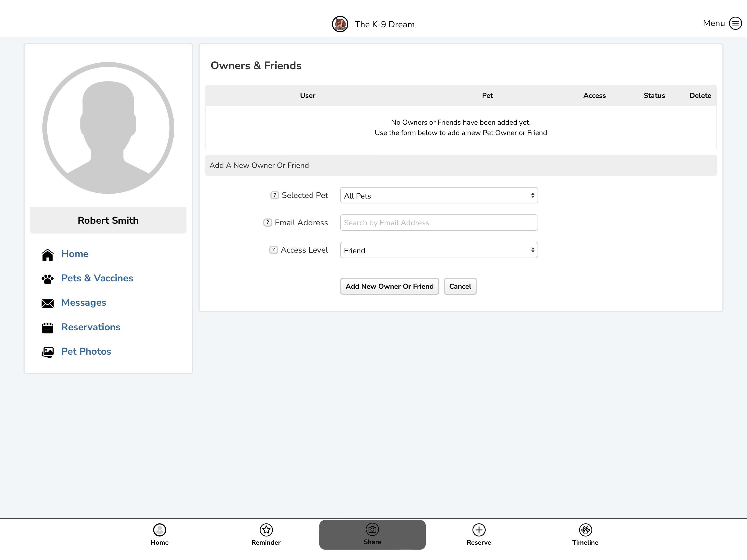This screenshot has height=560, width=747.
Task: Open the Selected Pet dropdown
Action: (x=439, y=196)
